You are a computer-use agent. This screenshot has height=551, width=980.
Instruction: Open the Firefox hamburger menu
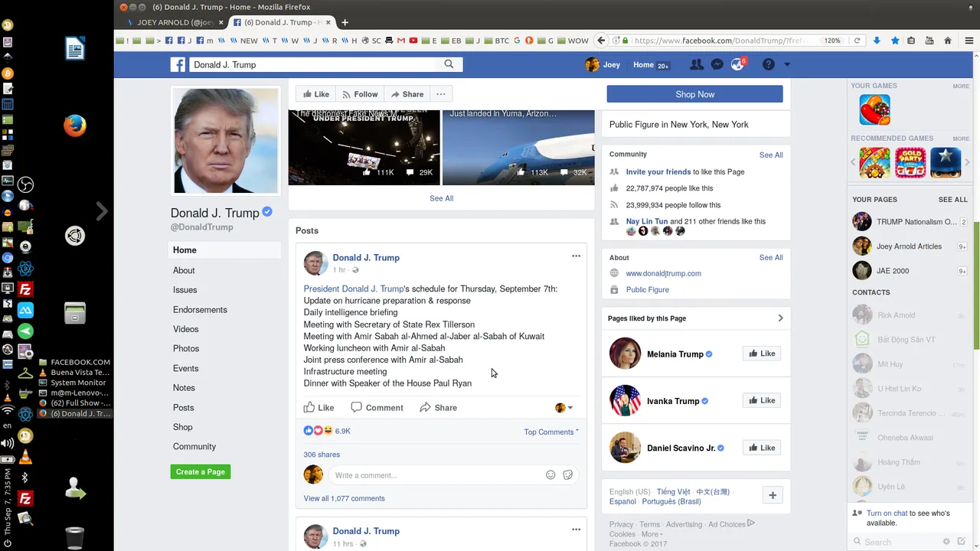pyautogui.click(x=969, y=41)
